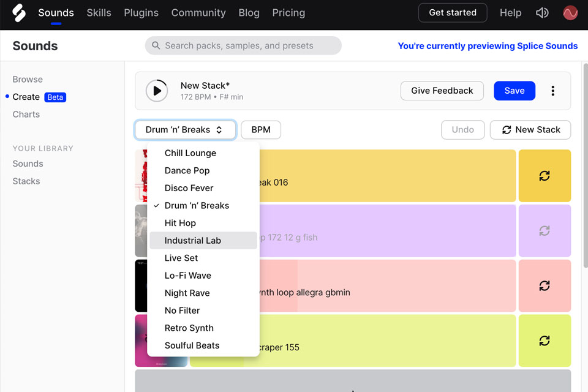This screenshot has height=392, width=588.
Task: Open the Blog nav tab
Action: 249,13
